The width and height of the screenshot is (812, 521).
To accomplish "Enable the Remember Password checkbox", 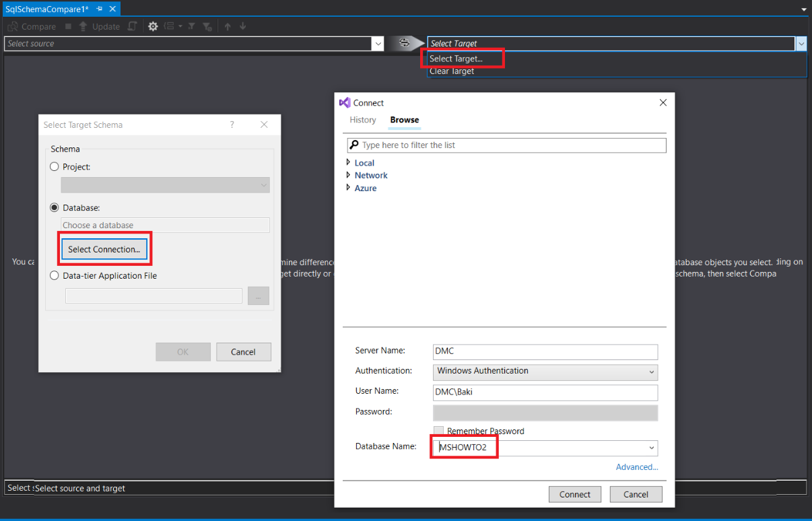I will 438,431.
